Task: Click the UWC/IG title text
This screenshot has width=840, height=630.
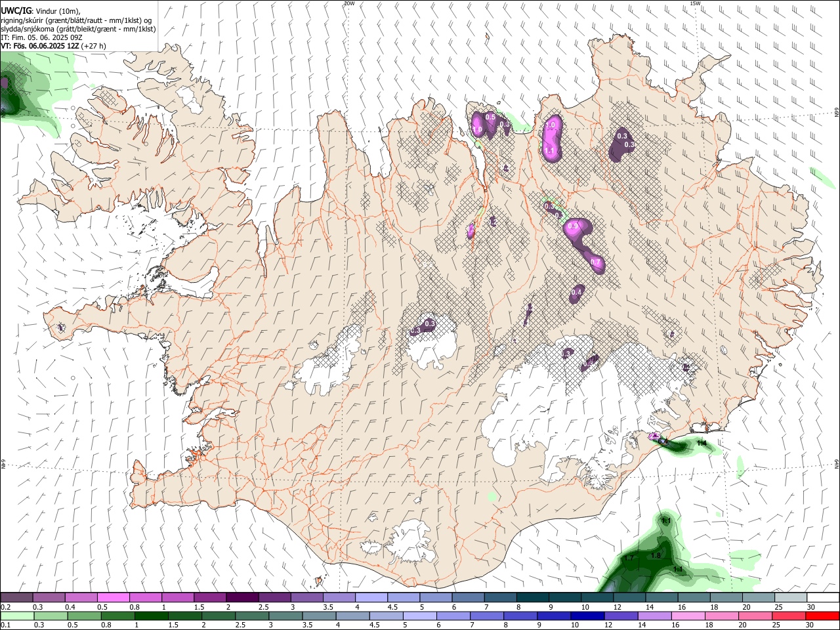Action: [16, 11]
